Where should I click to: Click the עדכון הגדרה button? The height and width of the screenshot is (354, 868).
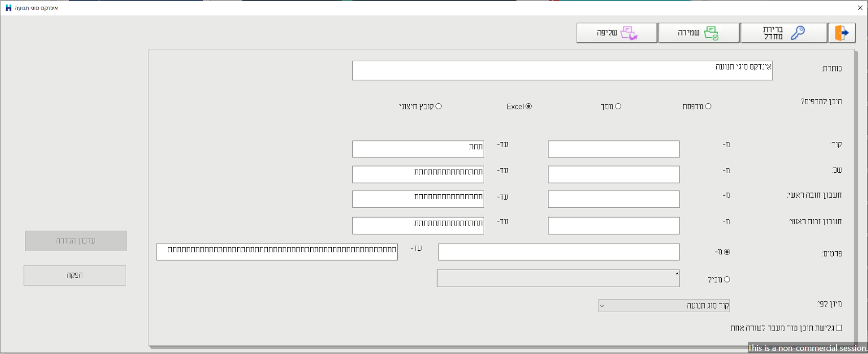(76, 241)
